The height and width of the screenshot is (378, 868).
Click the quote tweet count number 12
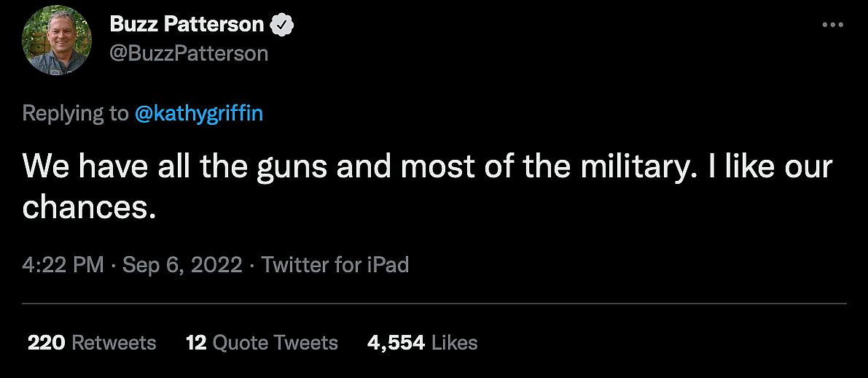coord(197,342)
